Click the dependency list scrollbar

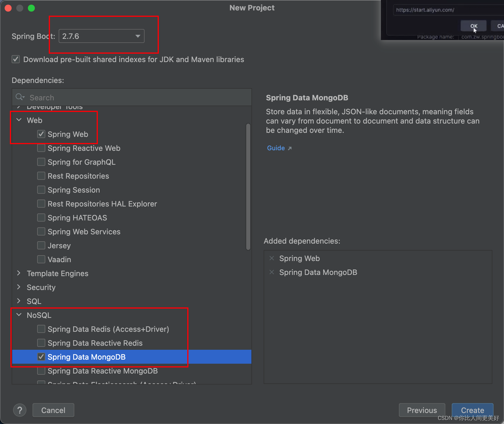(x=248, y=186)
